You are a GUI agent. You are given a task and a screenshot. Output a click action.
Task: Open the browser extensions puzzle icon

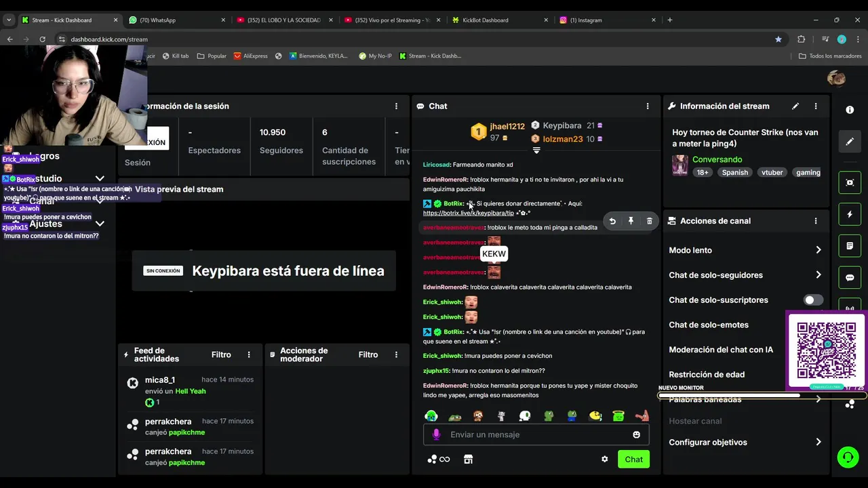coord(801,39)
